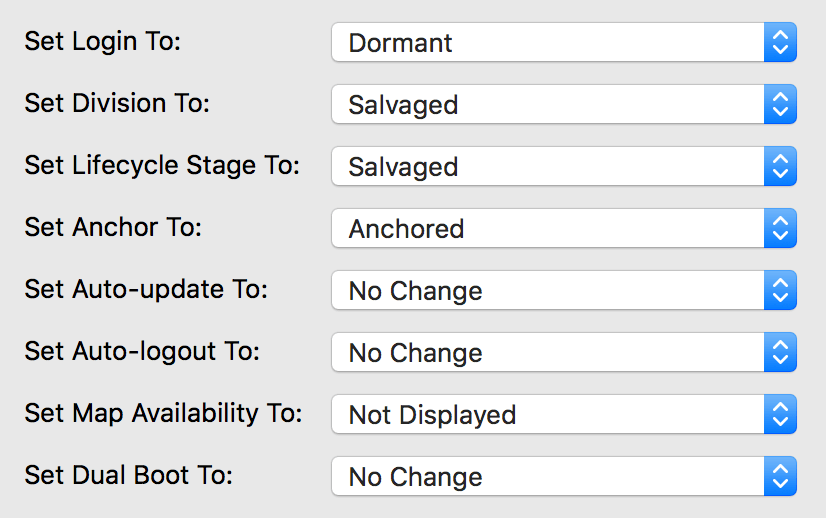Click the blue arrows beside Dormant
826x518 pixels.
tap(780, 43)
